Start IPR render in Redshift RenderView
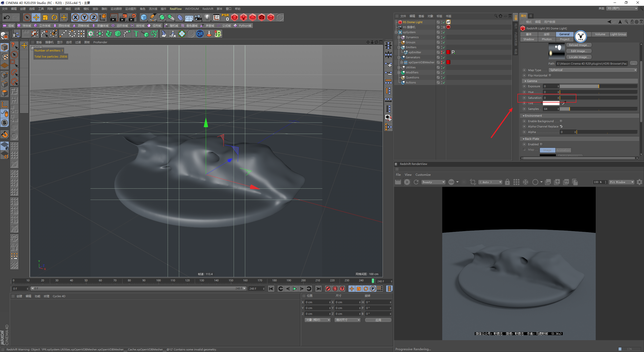Screen dimensions: 644x352 (407, 182)
